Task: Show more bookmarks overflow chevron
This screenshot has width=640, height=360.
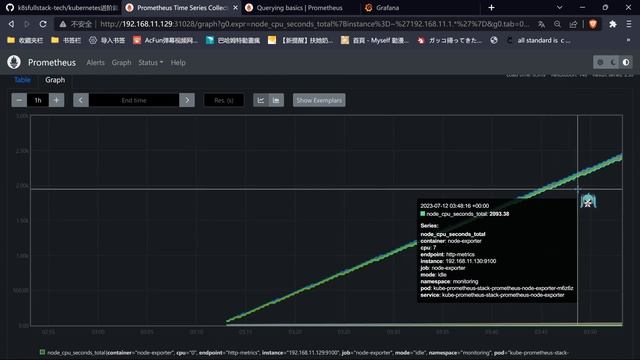Action: tap(628, 40)
